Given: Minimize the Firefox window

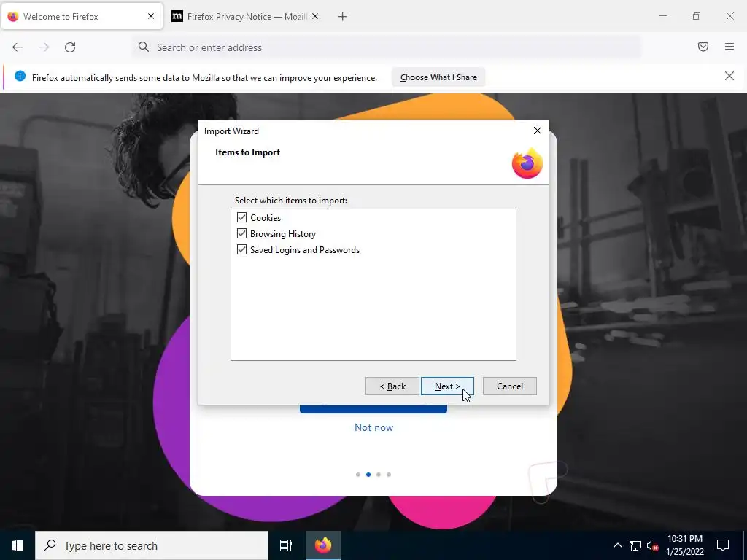Looking at the screenshot, I should tap(662, 16).
